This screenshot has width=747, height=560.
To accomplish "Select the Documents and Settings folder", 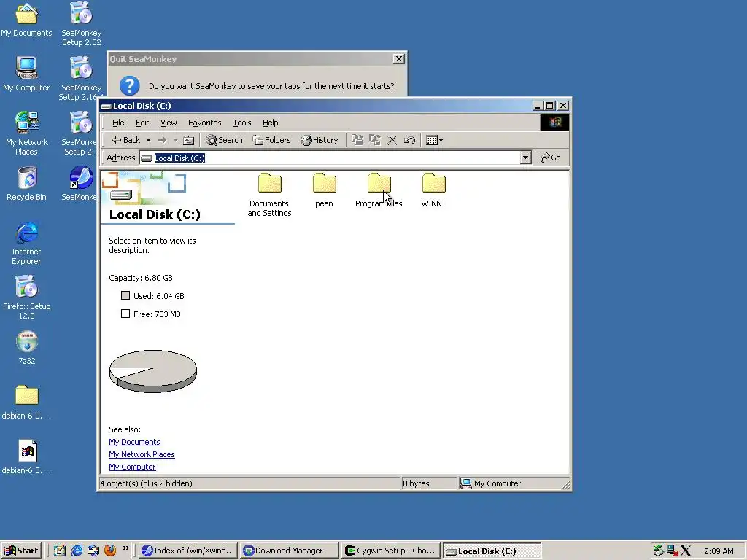I will coord(270,194).
